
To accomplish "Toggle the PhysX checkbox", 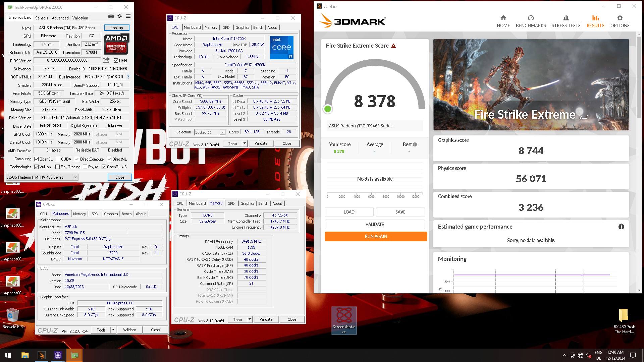I will coord(85,167).
